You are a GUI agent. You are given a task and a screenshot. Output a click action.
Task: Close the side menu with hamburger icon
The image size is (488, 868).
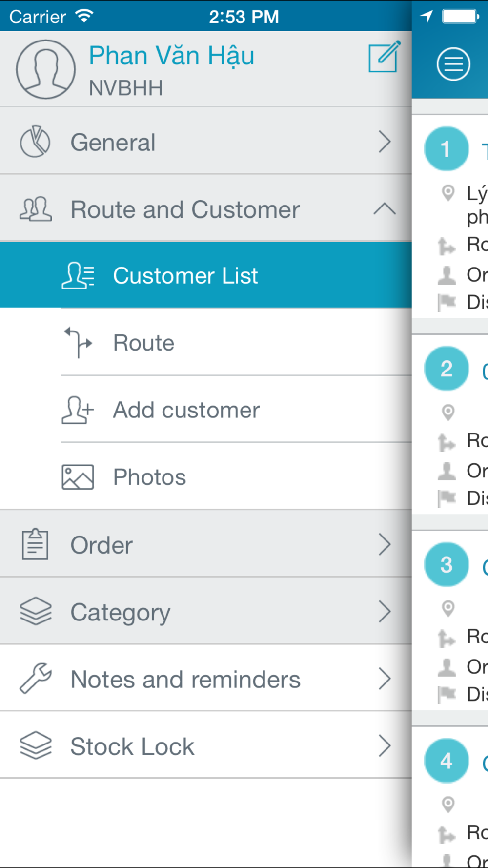tap(453, 64)
